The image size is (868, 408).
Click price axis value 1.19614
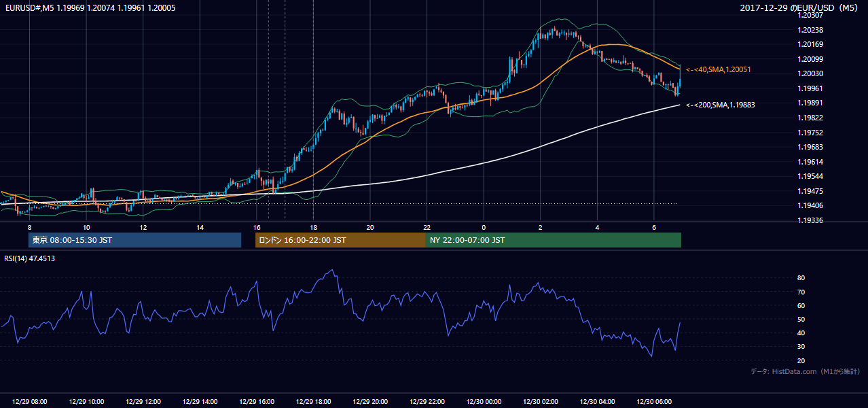click(x=810, y=162)
